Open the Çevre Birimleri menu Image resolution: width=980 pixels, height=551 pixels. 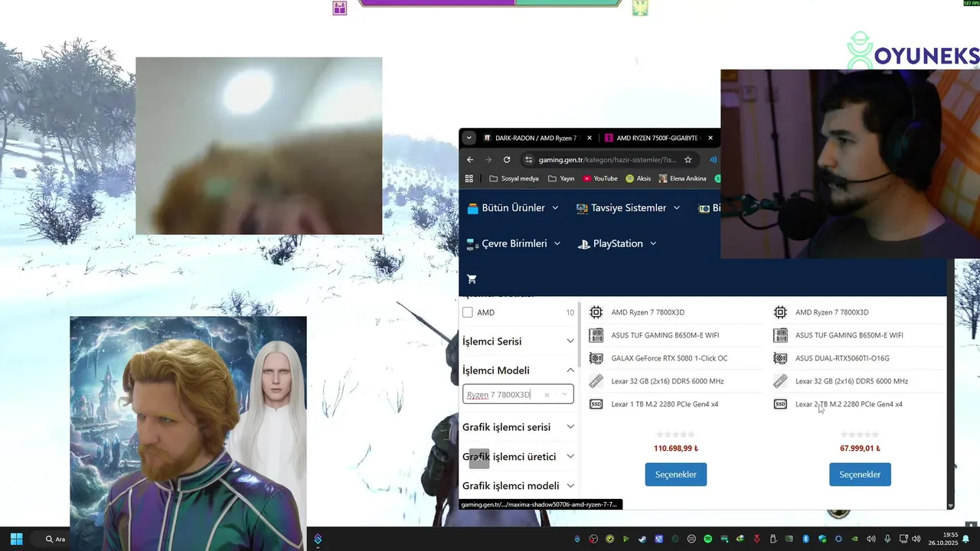click(x=514, y=243)
